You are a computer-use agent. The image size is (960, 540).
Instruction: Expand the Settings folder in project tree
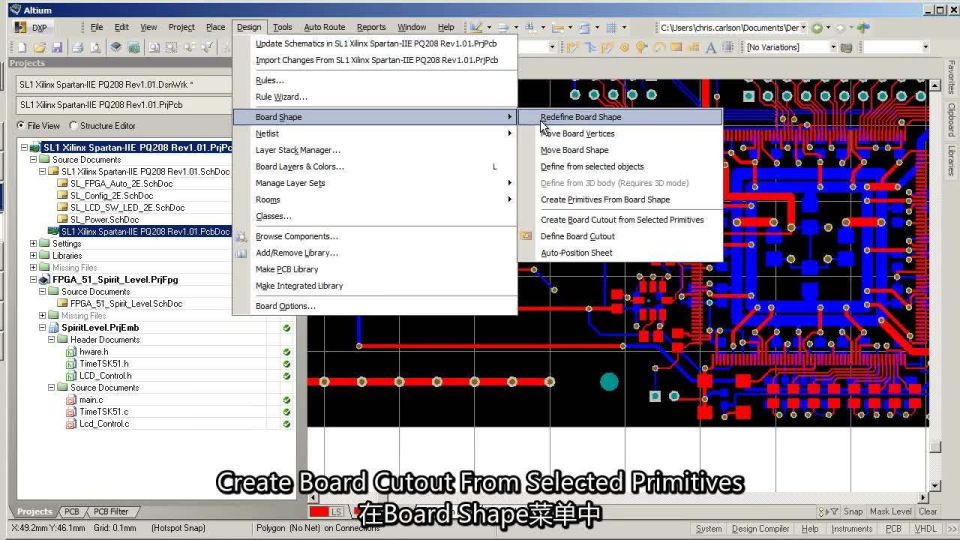tap(34, 244)
